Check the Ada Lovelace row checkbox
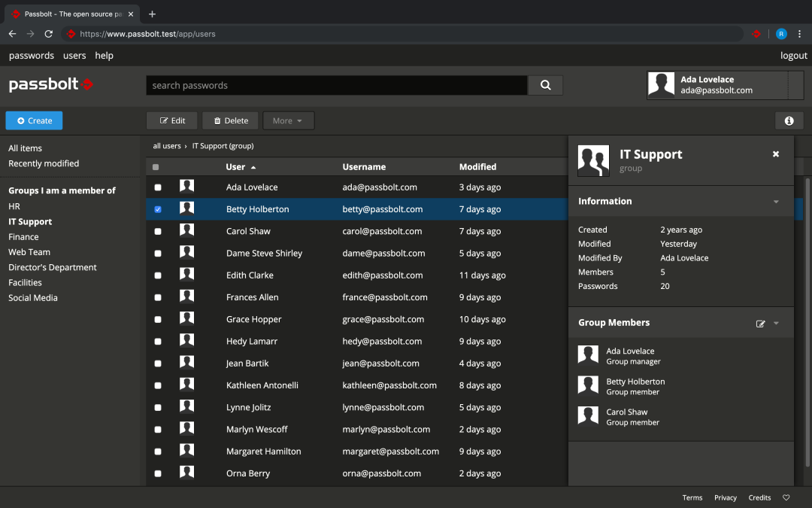This screenshot has width=812, height=508. coord(158,187)
